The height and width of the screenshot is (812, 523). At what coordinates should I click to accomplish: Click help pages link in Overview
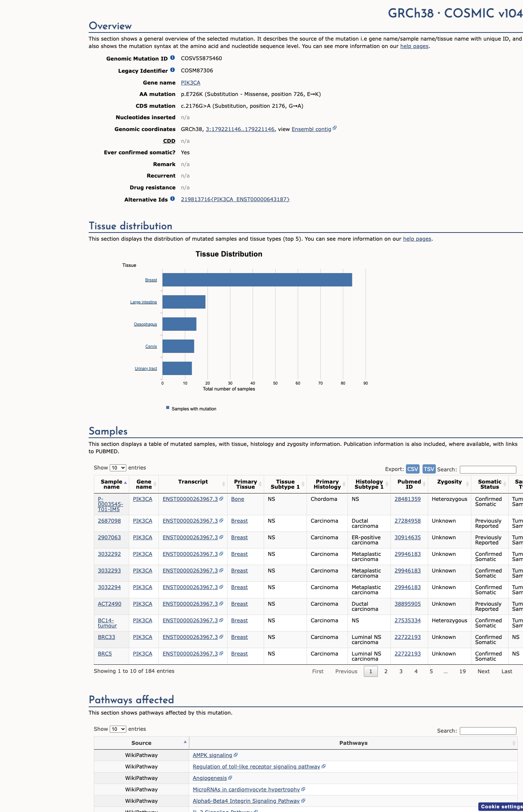tap(414, 46)
